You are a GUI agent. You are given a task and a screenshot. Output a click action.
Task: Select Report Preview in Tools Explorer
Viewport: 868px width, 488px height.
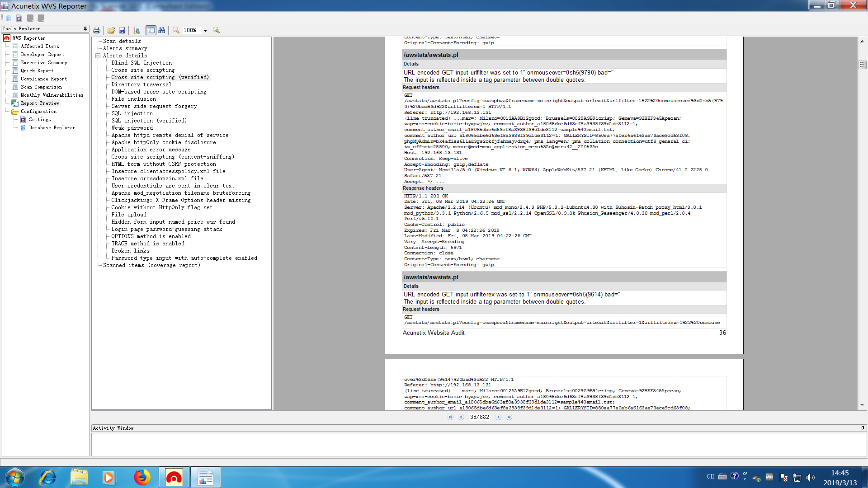coord(40,103)
